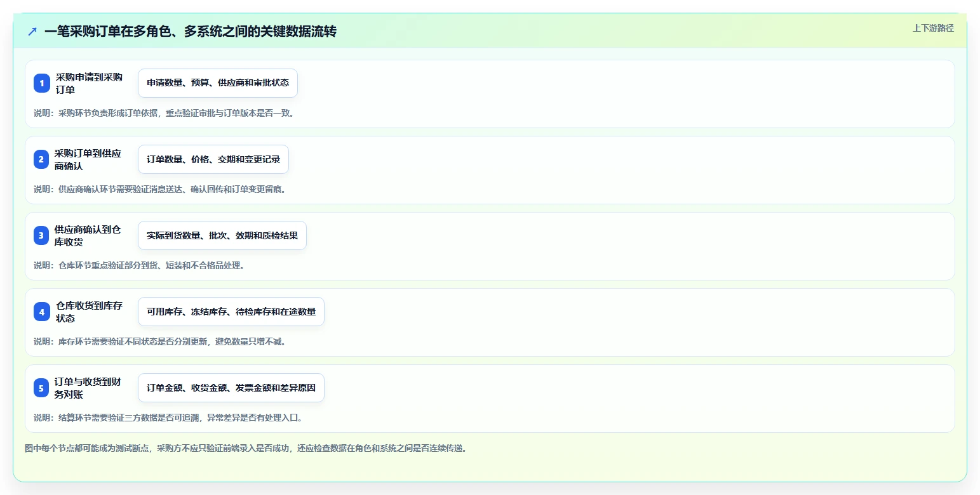The height and width of the screenshot is (495, 980).
Task: Click the note about 避免数量只增不减
Action: tap(159, 341)
